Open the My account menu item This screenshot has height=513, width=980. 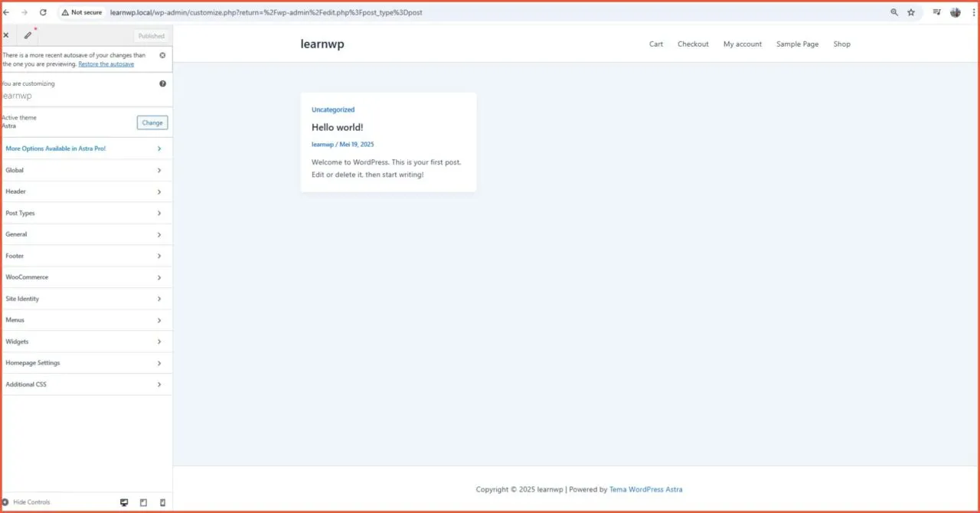pos(742,44)
